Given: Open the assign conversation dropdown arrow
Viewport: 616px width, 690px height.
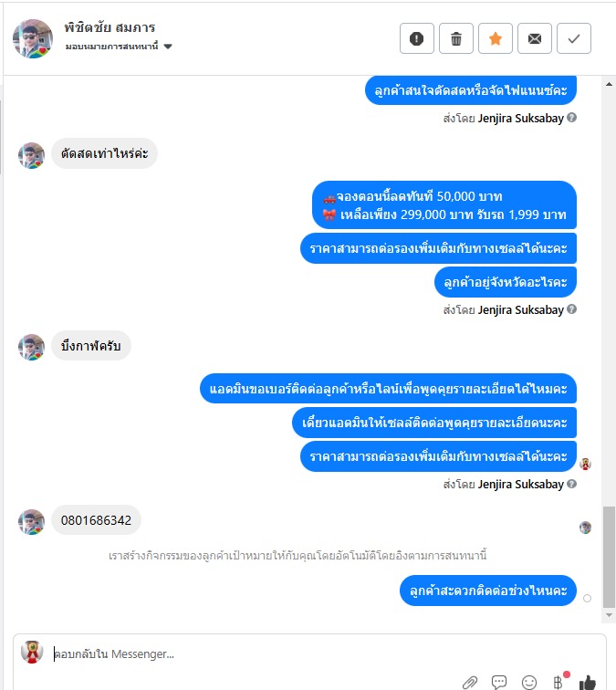Looking at the screenshot, I should point(168,47).
